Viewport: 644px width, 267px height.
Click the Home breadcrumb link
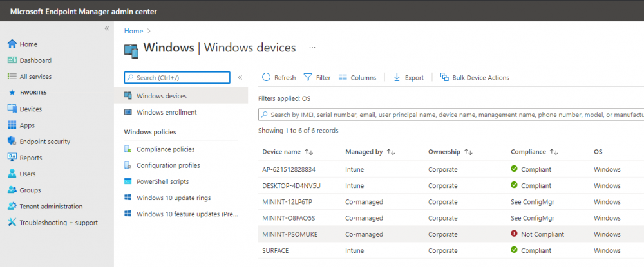click(133, 31)
